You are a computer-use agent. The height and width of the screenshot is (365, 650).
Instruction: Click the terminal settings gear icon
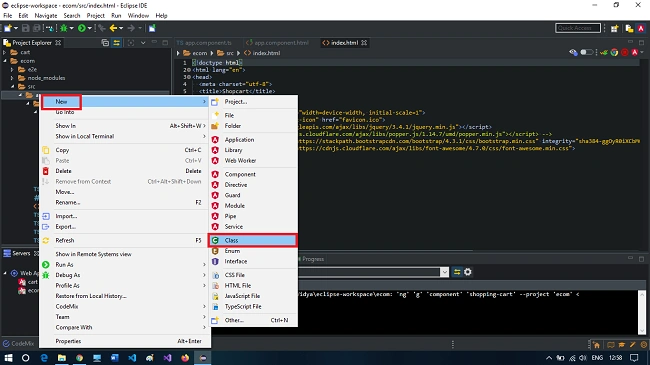[x=468, y=272]
